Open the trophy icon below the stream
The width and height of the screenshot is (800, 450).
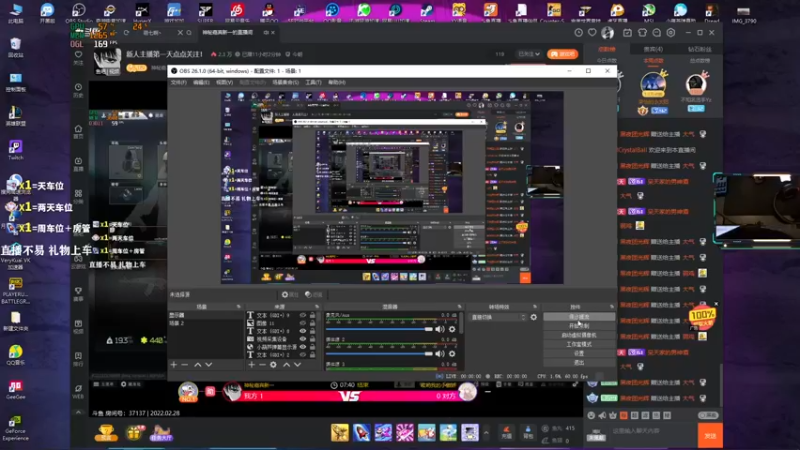pyautogui.click(x=106, y=433)
